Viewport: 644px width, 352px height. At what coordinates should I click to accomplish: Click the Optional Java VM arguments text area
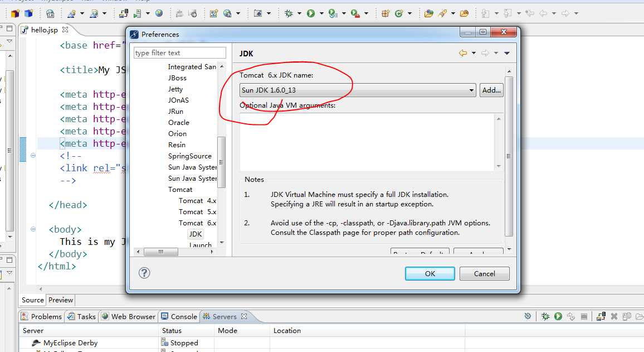point(367,142)
